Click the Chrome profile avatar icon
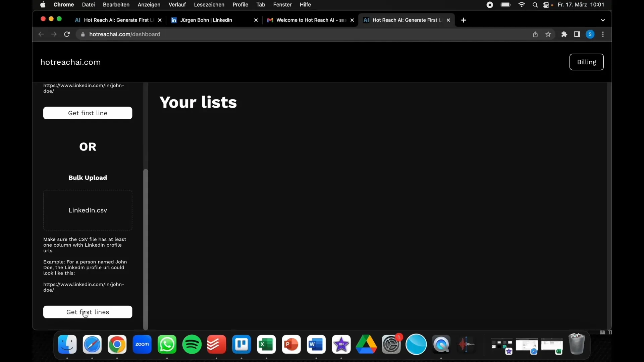644x362 pixels. coord(590,34)
